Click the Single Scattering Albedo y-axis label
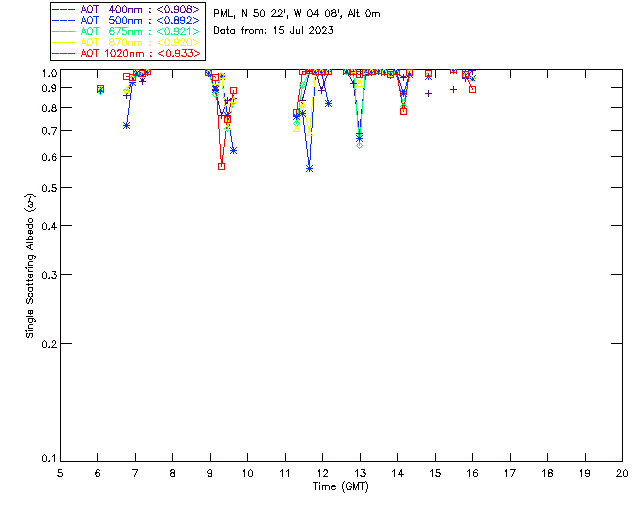This screenshot has height=512, width=640. pos(31,266)
